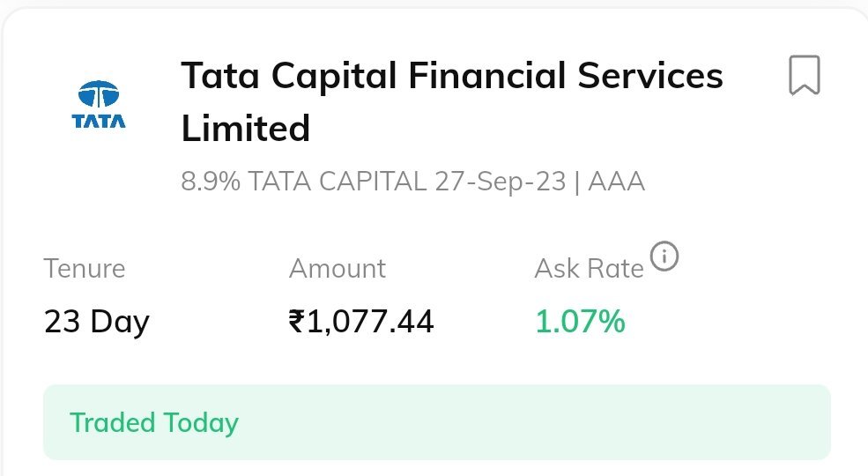Tap the ₹1,077.44 amount value
Screen dimensions: 868x476
(361, 322)
